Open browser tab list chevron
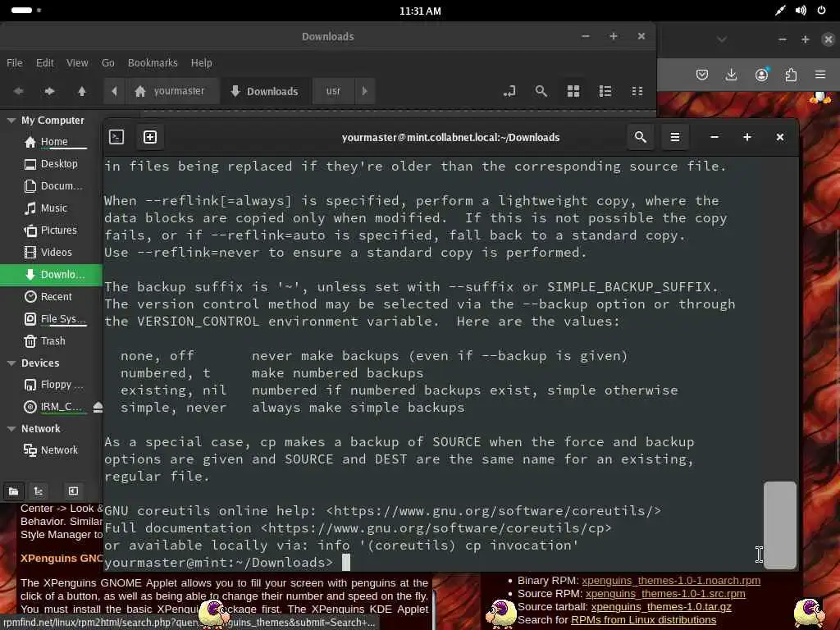840x630 pixels. [x=722, y=39]
